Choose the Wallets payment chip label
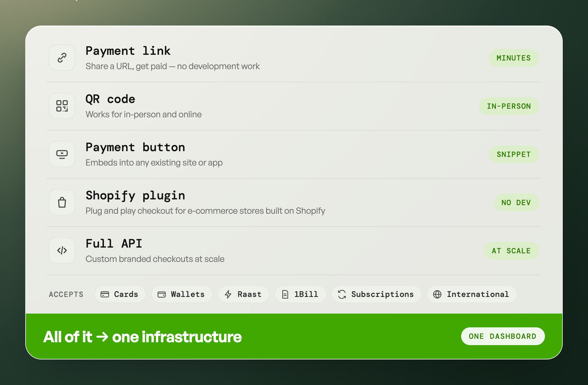 188,294
